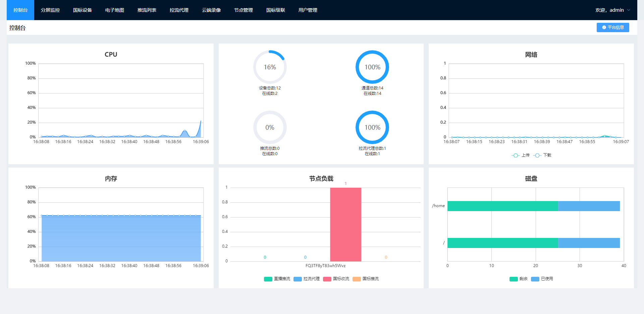Click node label FQ3TF8yT83wh5Wvz

coord(325,266)
